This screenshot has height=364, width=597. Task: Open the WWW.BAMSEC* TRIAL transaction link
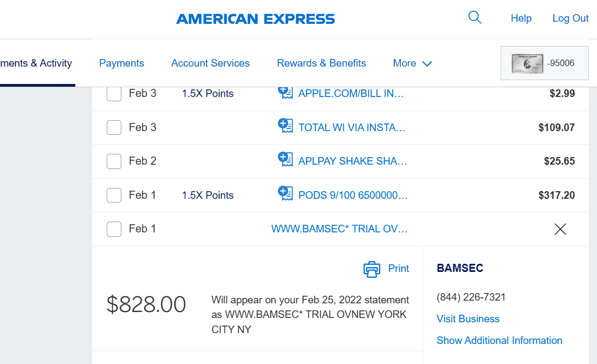click(339, 229)
